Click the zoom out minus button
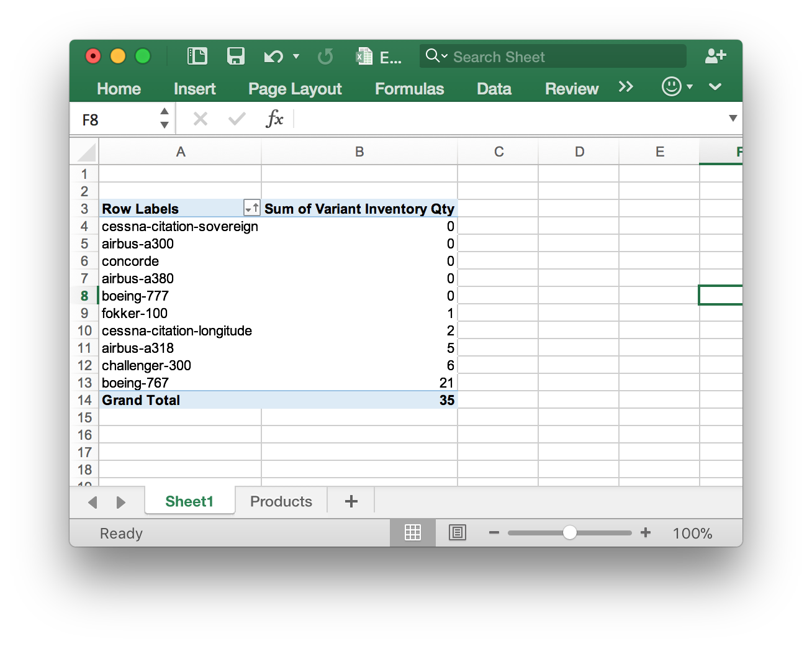The image size is (812, 646). coord(494,533)
